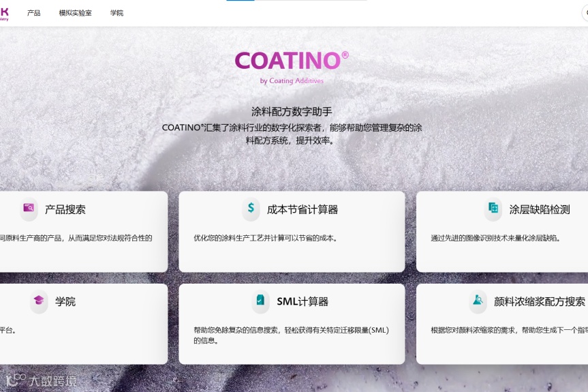Click the pigment concentrate flask search icon
This screenshot has height=392, width=588.
click(x=478, y=300)
